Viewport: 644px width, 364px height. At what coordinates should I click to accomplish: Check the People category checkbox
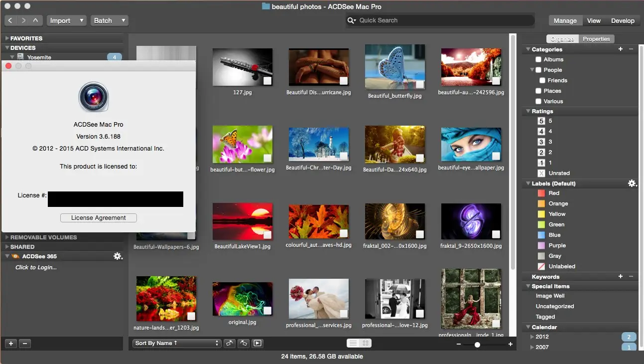pyautogui.click(x=538, y=70)
